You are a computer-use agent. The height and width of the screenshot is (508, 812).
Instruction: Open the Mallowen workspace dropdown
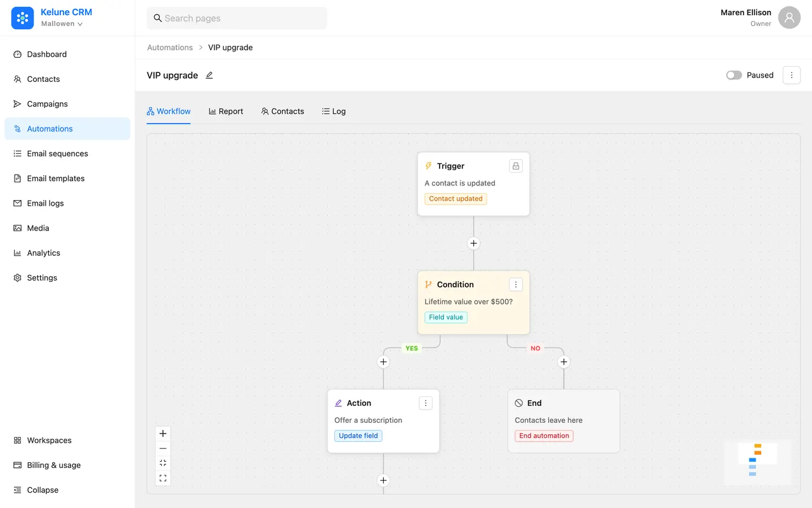pyautogui.click(x=62, y=24)
